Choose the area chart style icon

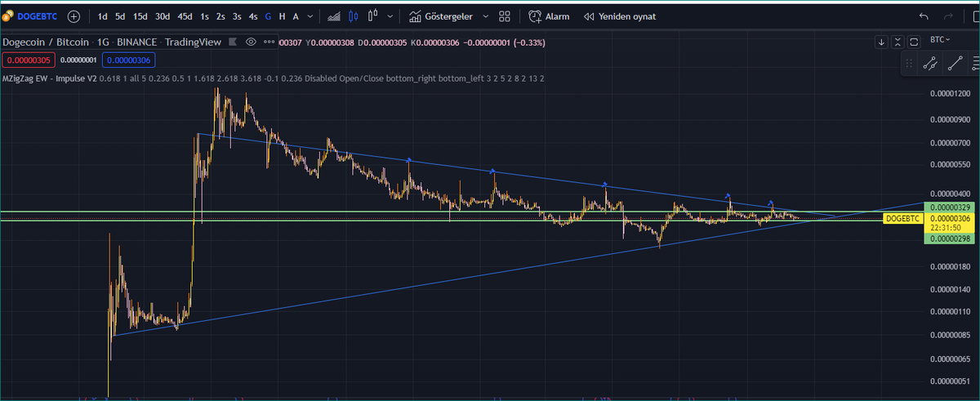tap(334, 16)
